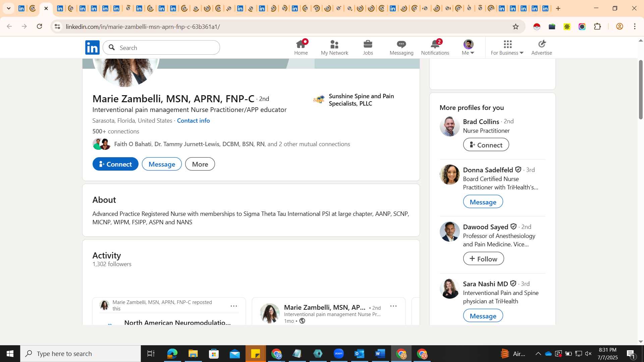Click the taskbar search box
This screenshot has width=644, height=362.
80,354
